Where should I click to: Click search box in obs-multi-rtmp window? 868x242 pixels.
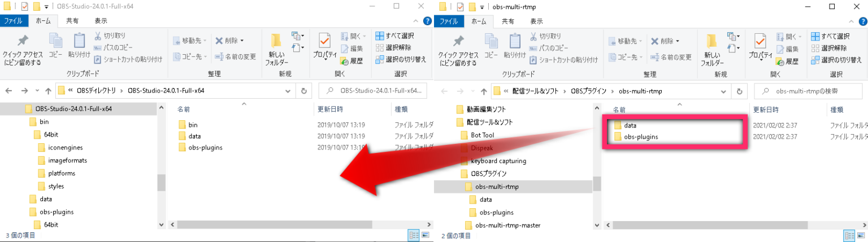tap(809, 90)
